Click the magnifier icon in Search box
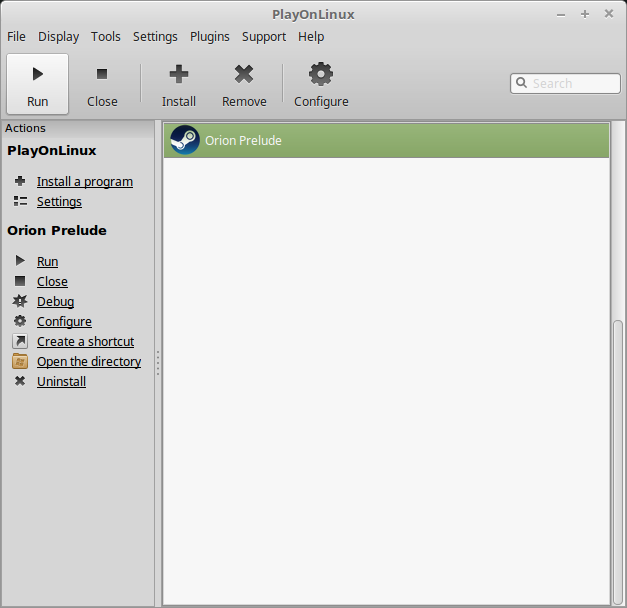627x608 pixels. (521, 83)
